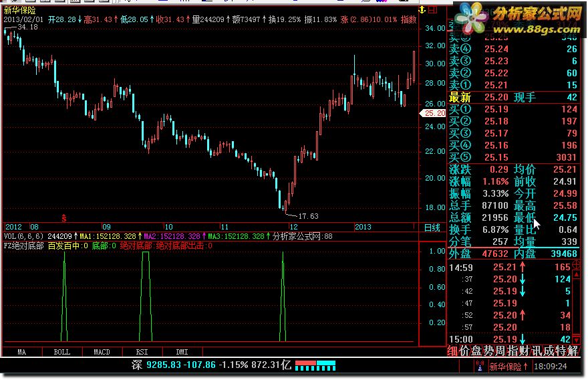Click the 18:09:24 clock in the status bar

tap(551, 367)
